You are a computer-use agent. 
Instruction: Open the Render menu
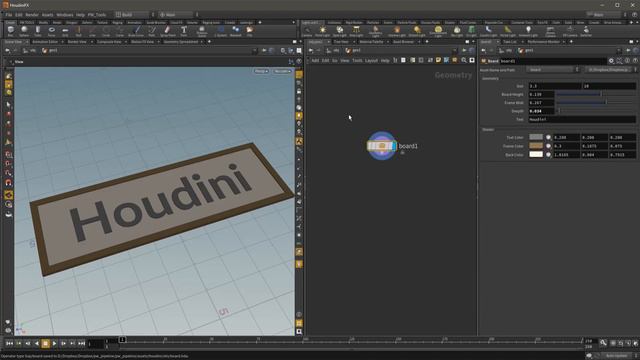pyautogui.click(x=32, y=15)
